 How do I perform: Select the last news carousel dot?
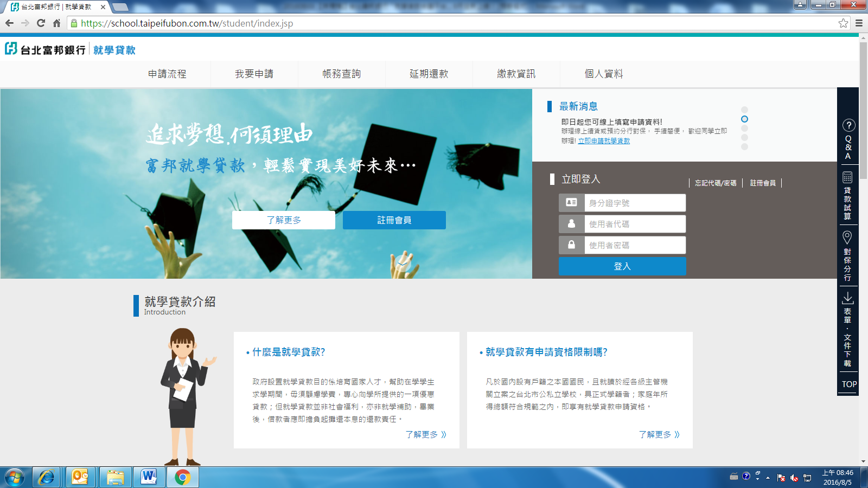click(744, 147)
